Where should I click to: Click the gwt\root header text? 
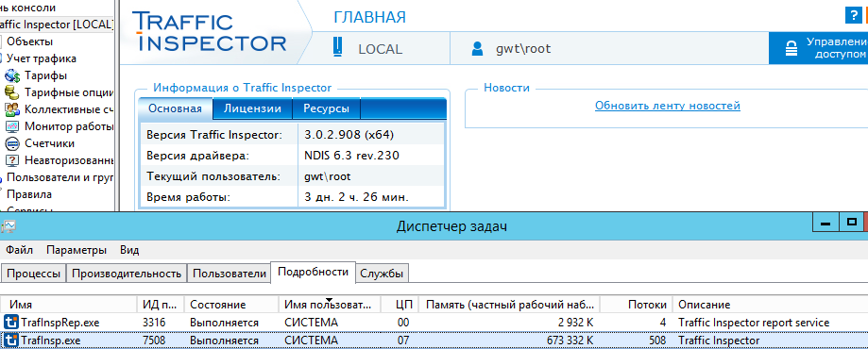pos(523,49)
